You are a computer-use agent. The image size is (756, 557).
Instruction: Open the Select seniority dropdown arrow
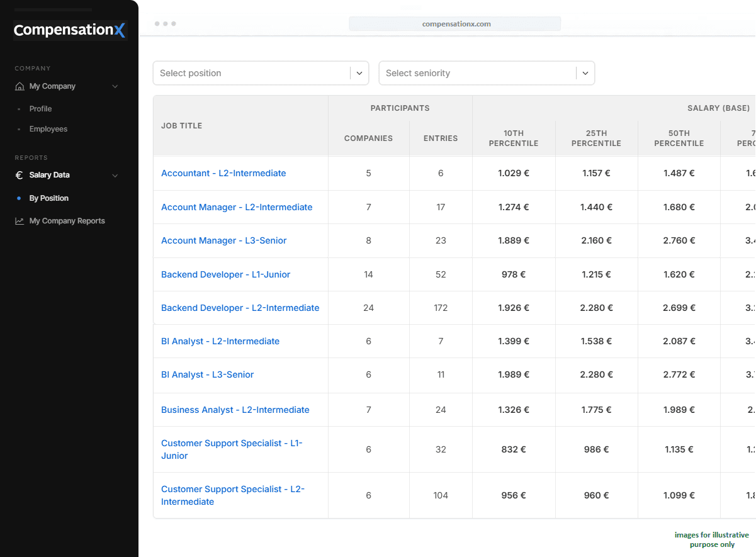(585, 73)
